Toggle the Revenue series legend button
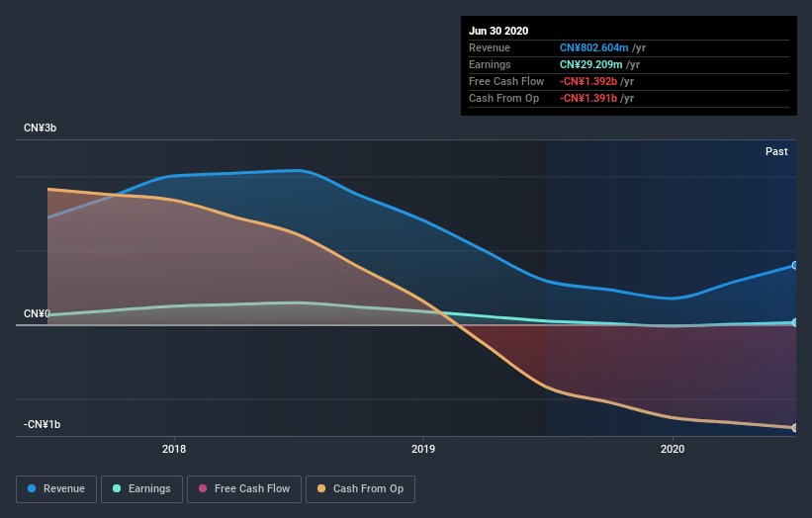The image size is (812, 518). (56, 489)
